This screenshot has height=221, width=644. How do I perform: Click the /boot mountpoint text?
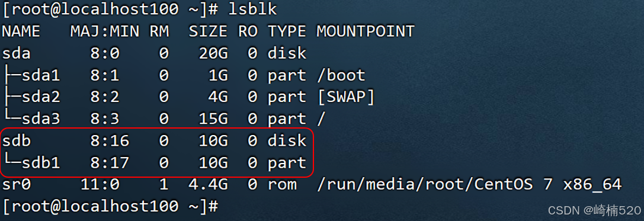click(341, 75)
